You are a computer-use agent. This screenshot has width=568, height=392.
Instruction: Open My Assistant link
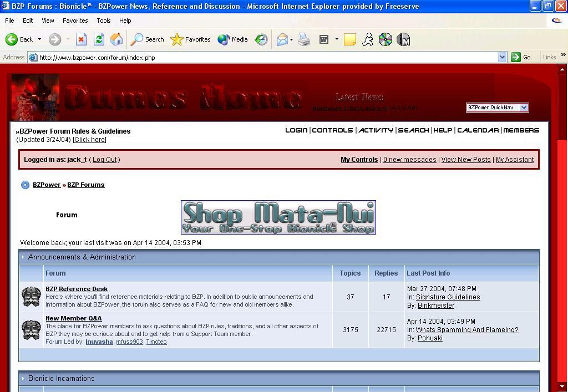click(514, 160)
